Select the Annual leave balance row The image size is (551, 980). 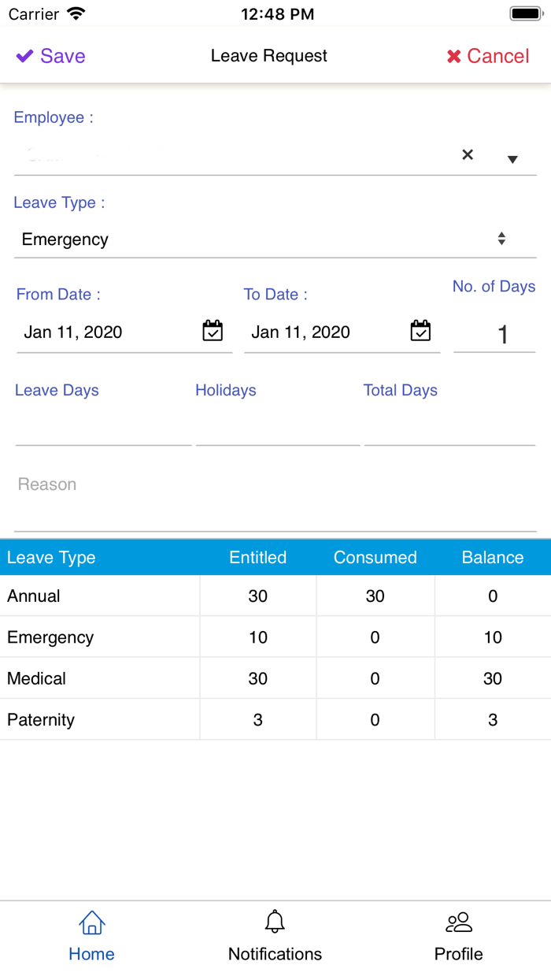[275, 596]
